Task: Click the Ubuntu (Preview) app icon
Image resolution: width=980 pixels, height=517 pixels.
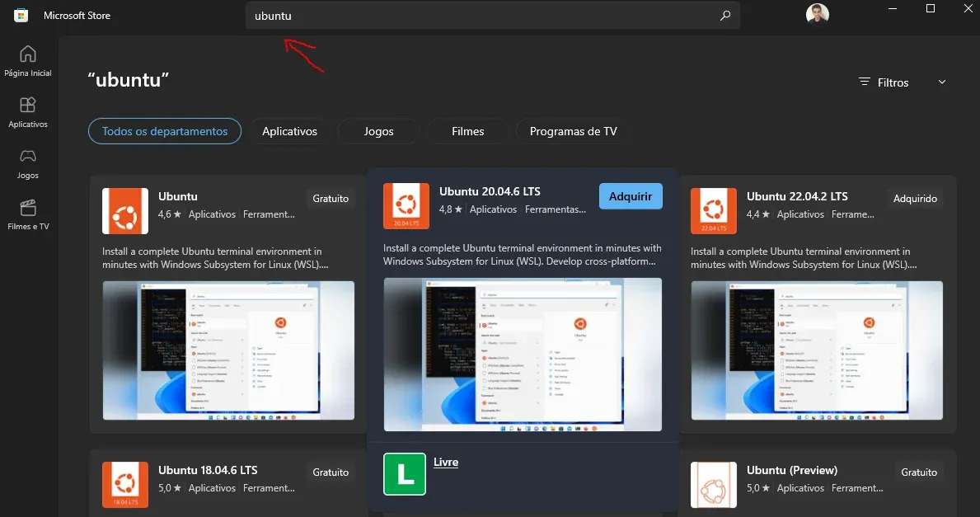Action: 714,485
